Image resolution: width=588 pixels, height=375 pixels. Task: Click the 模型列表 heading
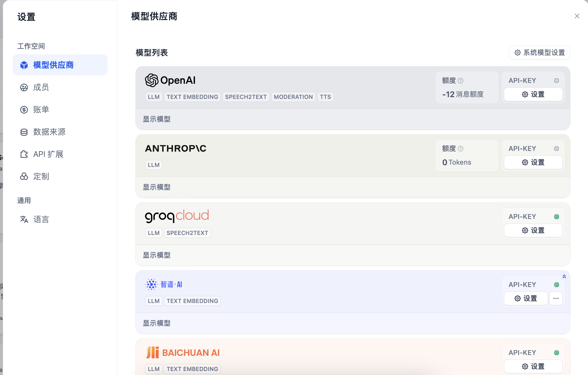152,53
